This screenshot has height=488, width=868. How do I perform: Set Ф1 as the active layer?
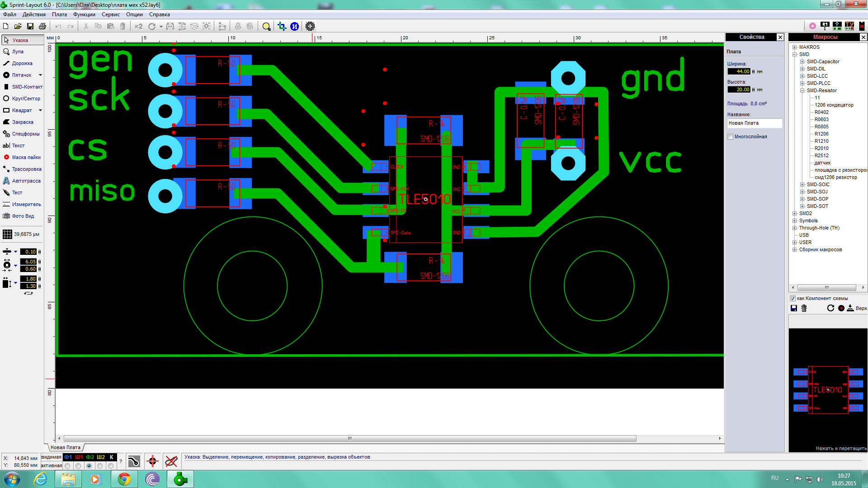(67, 466)
